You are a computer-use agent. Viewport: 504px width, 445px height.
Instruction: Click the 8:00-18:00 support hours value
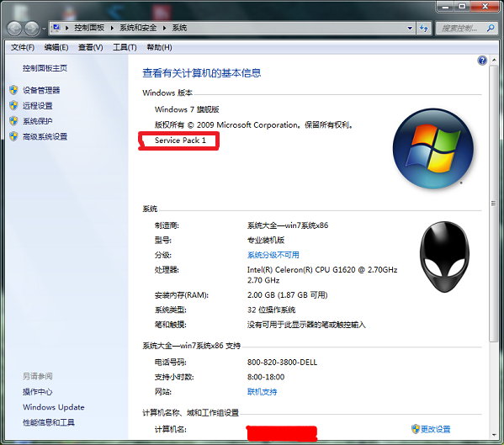[x=266, y=377]
